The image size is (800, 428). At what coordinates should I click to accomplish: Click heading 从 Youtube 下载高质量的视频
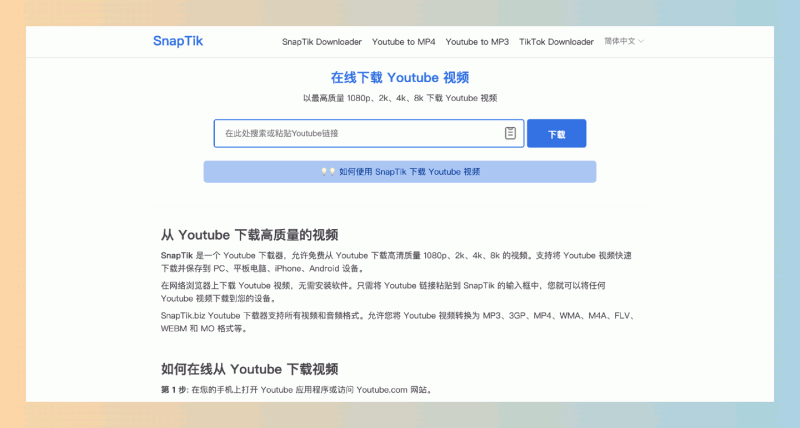pyautogui.click(x=249, y=235)
